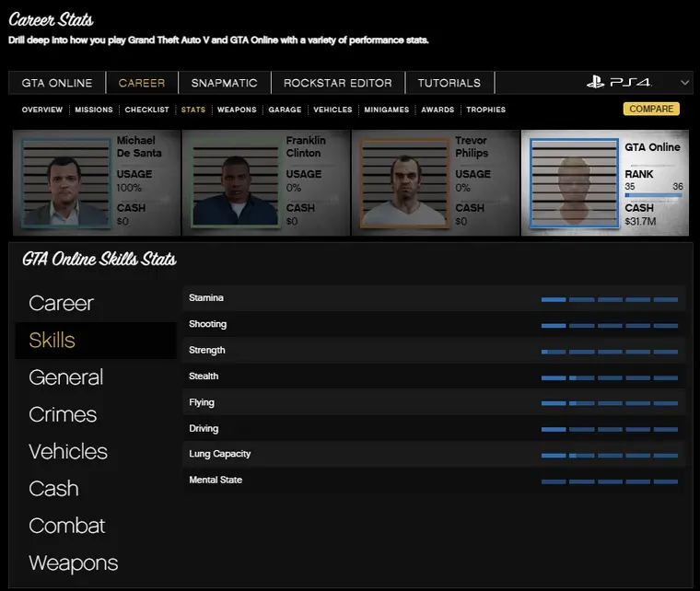This screenshot has width=700, height=591.
Task: Click the PlayStation PS4 logo icon
Action: point(619,83)
